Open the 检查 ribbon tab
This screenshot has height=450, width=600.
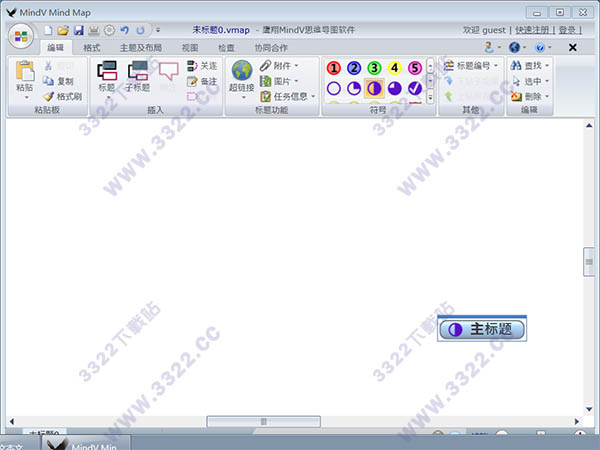point(226,47)
